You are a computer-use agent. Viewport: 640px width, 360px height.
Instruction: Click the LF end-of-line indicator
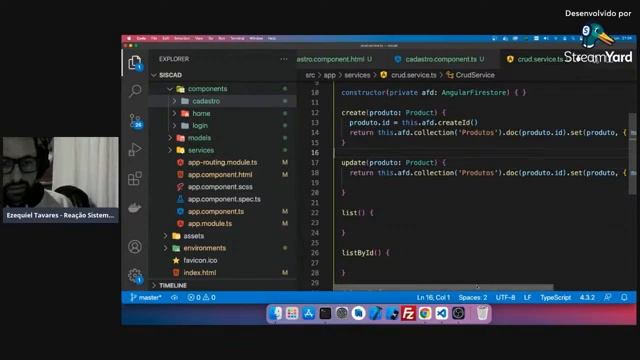coord(527,298)
